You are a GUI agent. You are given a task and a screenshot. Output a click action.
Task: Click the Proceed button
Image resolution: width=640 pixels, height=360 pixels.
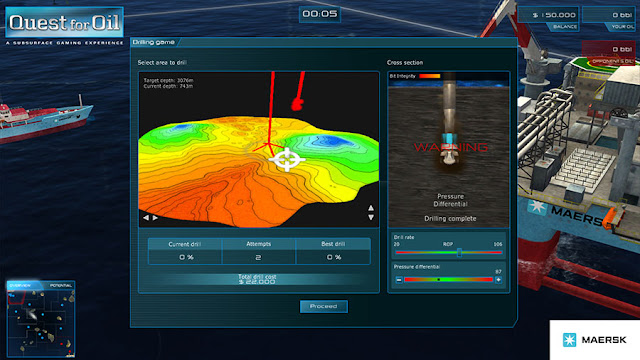click(x=324, y=306)
